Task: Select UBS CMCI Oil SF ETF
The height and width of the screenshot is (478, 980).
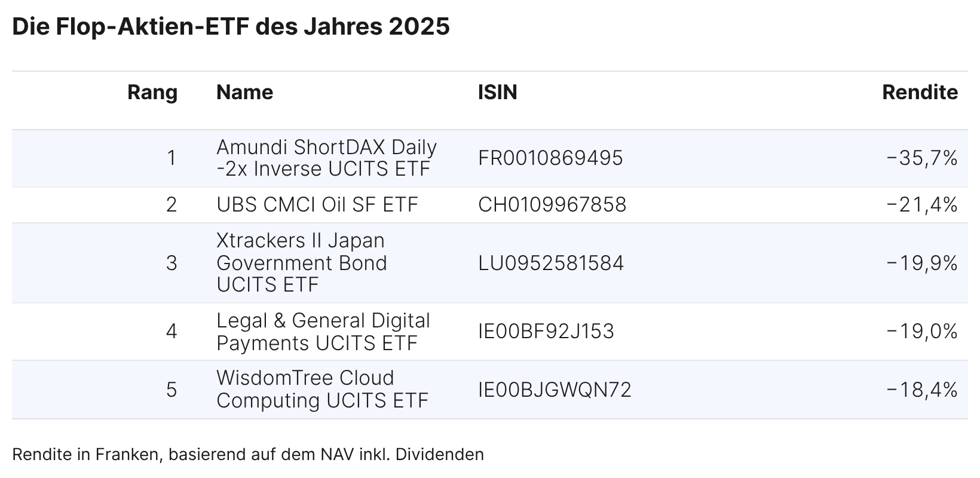Action: click(317, 205)
